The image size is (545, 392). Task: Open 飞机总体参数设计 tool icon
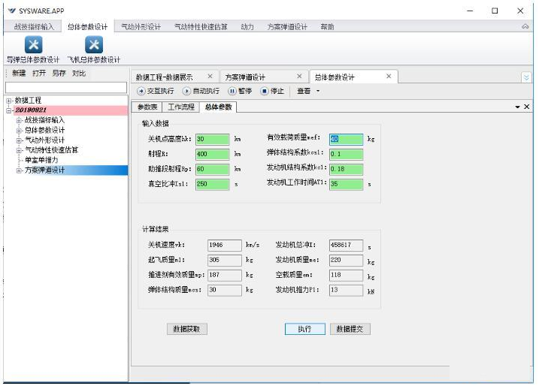tap(94, 45)
